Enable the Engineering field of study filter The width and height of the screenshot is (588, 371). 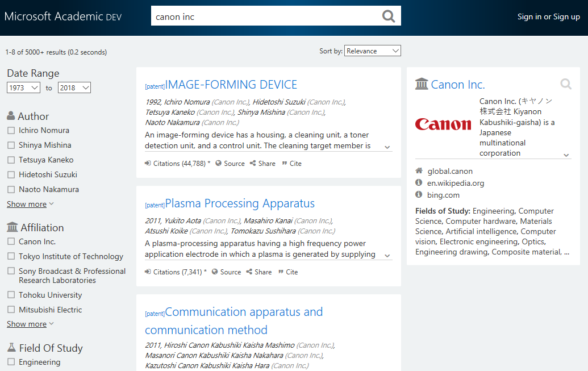(11, 362)
